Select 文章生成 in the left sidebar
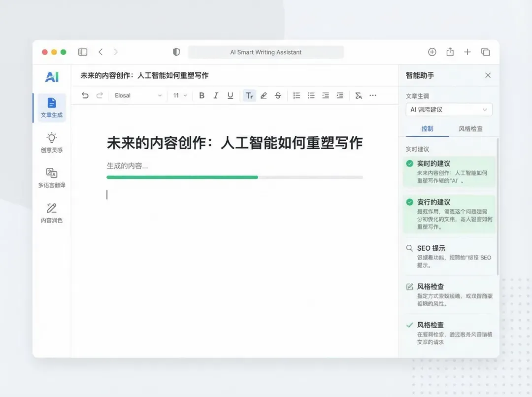This screenshot has width=532, height=397. point(52,107)
